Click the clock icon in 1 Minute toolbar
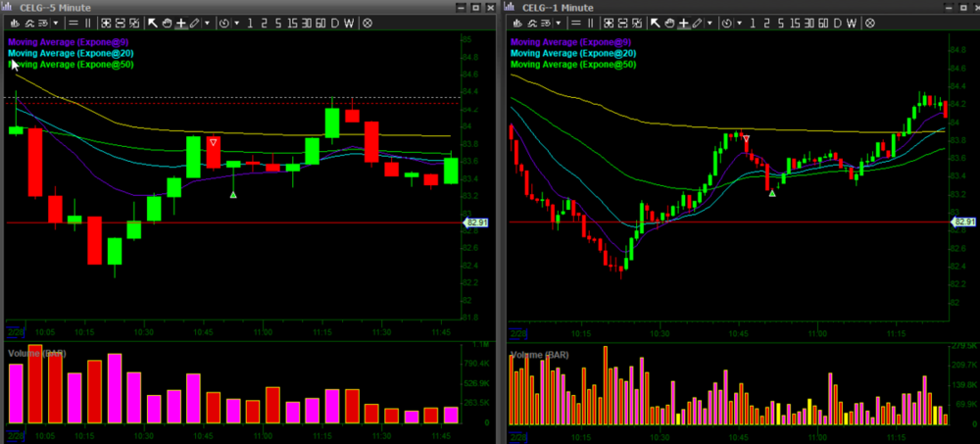The image size is (980, 444). [x=726, y=23]
